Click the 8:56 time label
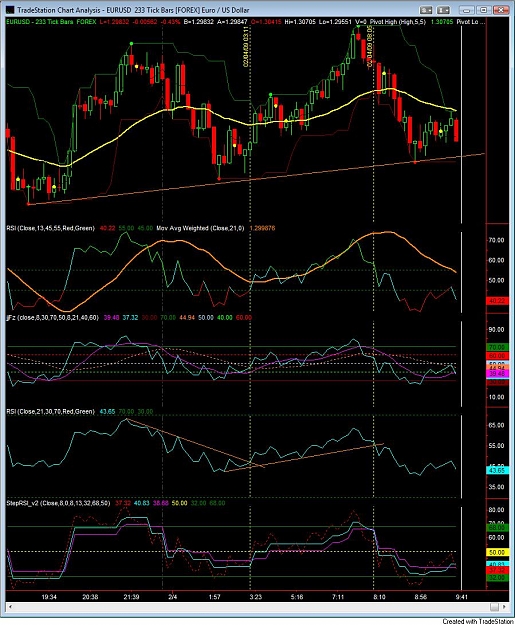 point(421,597)
